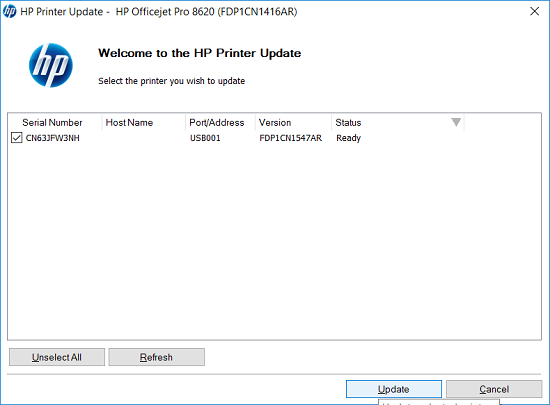Click the USB001 port cell

coord(205,138)
